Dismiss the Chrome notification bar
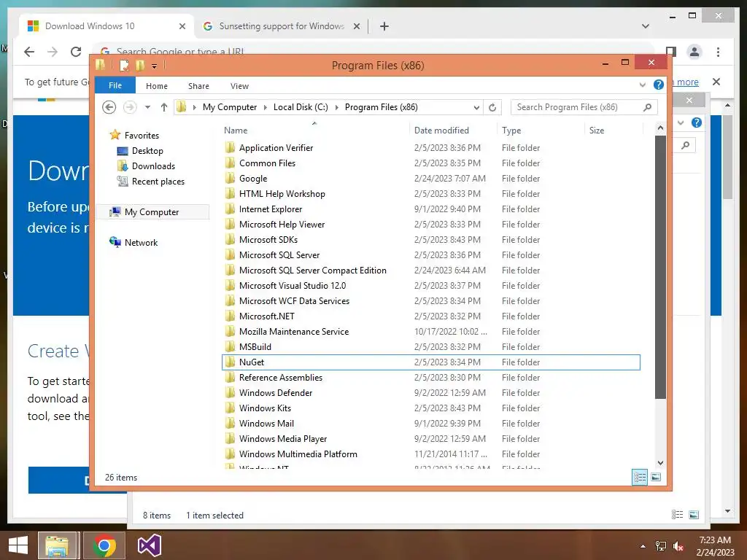The width and height of the screenshot is (747, 560). pos(716,82)
